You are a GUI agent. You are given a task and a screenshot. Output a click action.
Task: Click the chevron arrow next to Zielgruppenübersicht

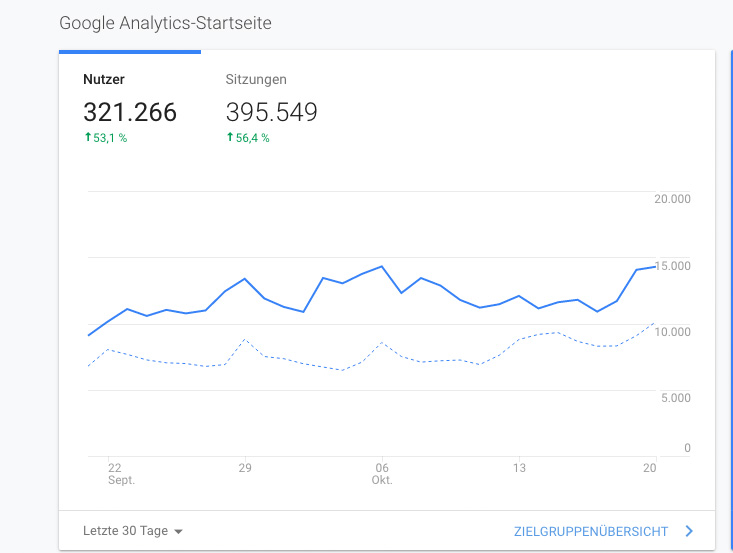(x=689, y=531)
